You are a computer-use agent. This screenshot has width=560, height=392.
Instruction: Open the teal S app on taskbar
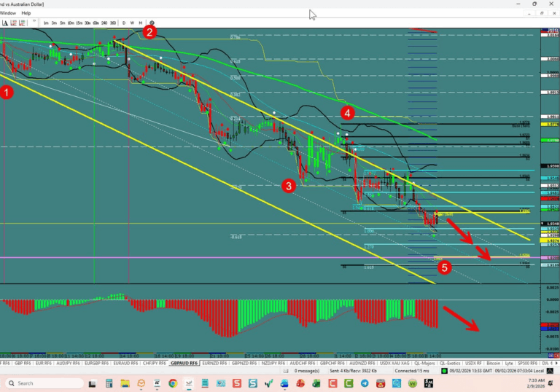pos(253,383)
